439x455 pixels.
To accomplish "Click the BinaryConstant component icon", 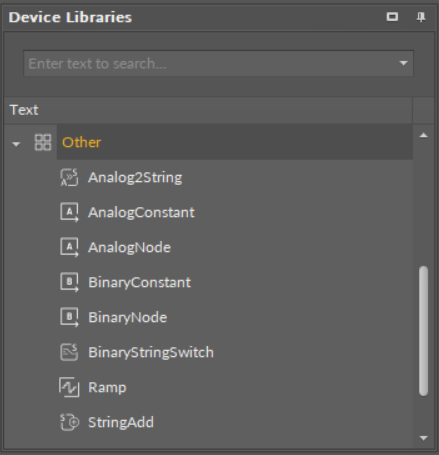I will pos(69,282).
